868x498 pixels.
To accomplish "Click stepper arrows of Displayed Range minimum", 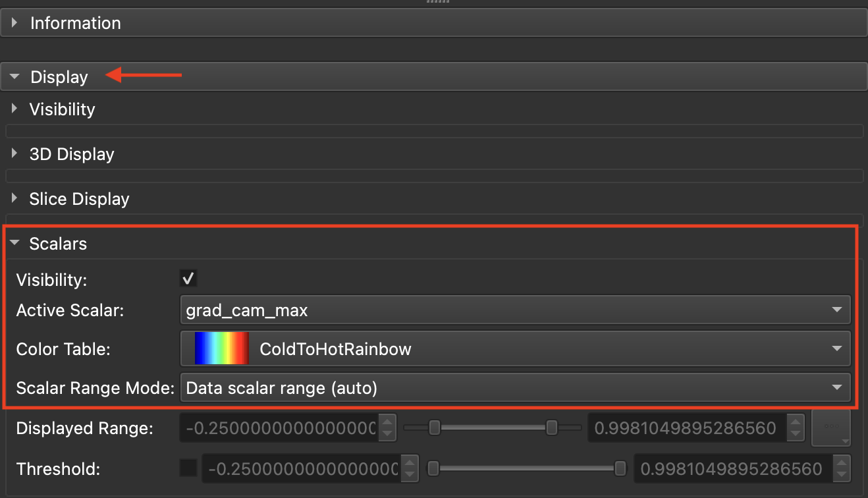I will tap(388, 429).
